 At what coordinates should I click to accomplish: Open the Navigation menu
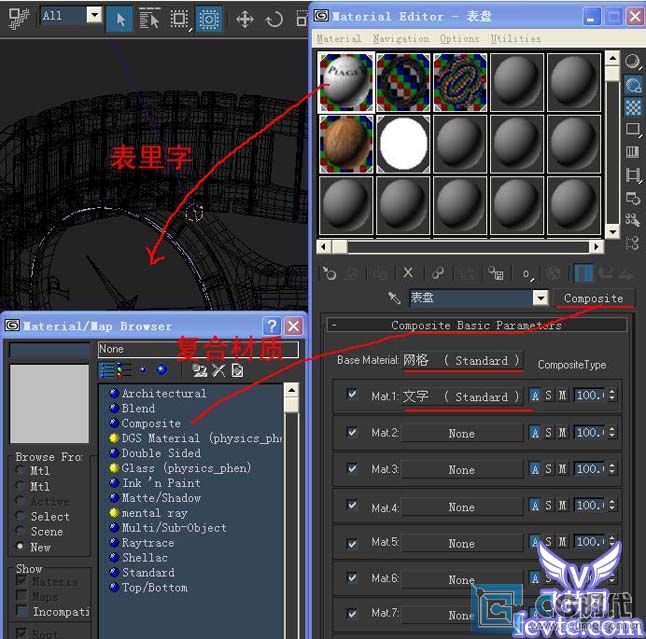pyautogui.click(x=400, y=39)
